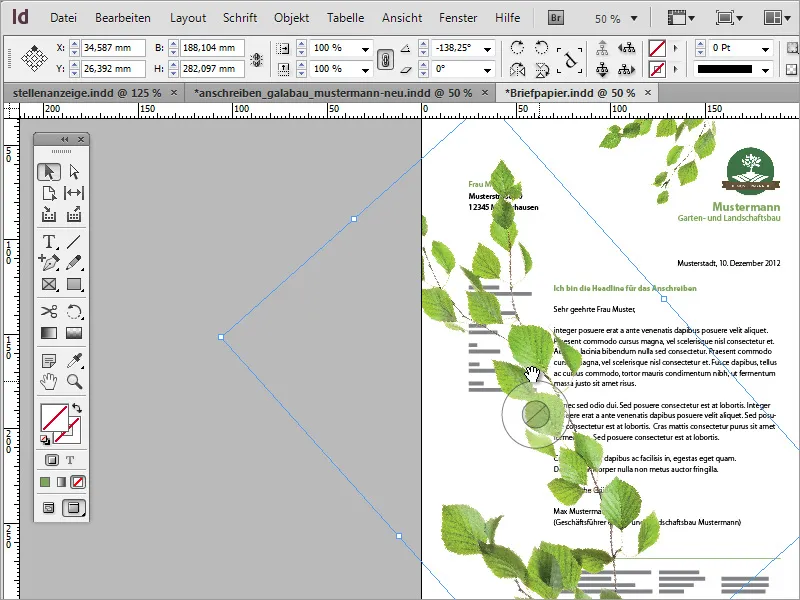The image size is (800, 600).
Task: Click the X position field 34,587 mm
Action: click(113, 48)
